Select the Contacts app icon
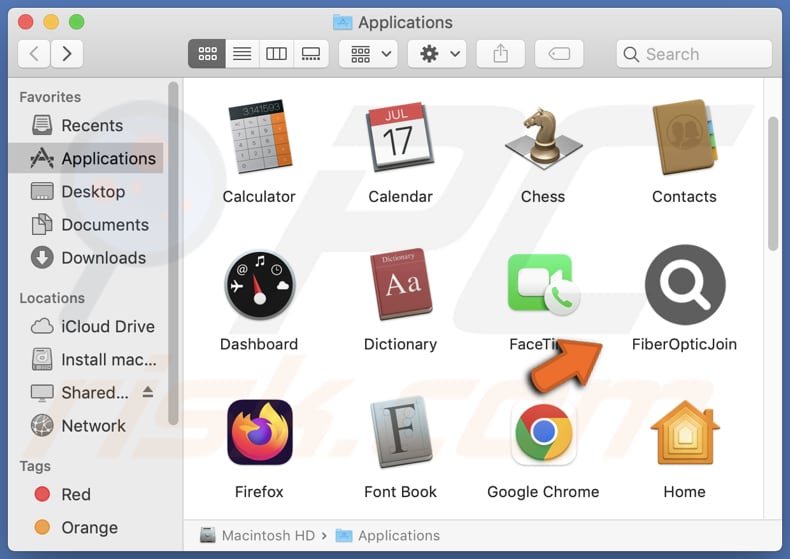The height and width of the screenshot is (559, 790). point(685,136)
